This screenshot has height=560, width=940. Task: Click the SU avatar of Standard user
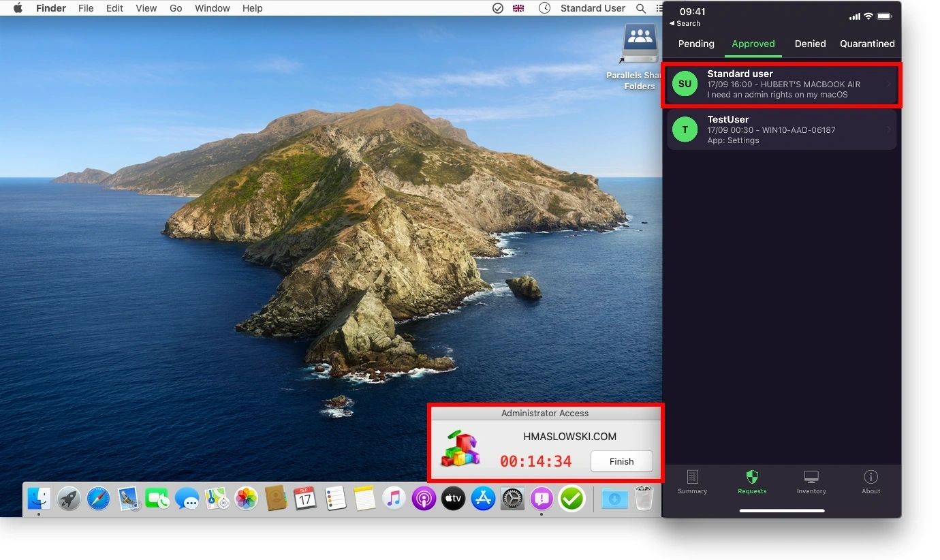point(685,84)
